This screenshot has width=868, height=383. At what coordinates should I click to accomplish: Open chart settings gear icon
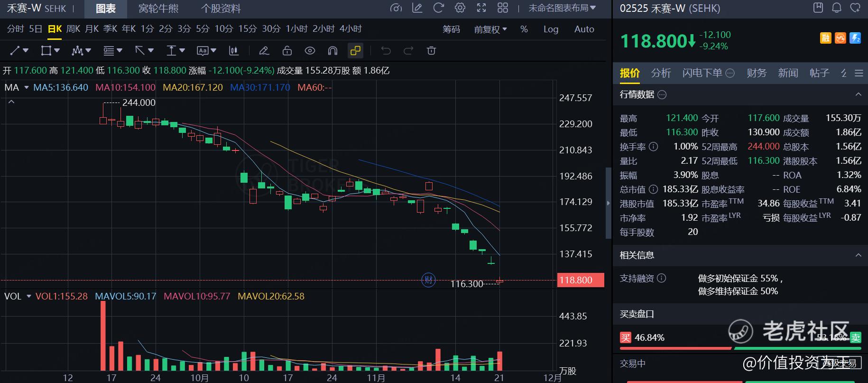460,8
